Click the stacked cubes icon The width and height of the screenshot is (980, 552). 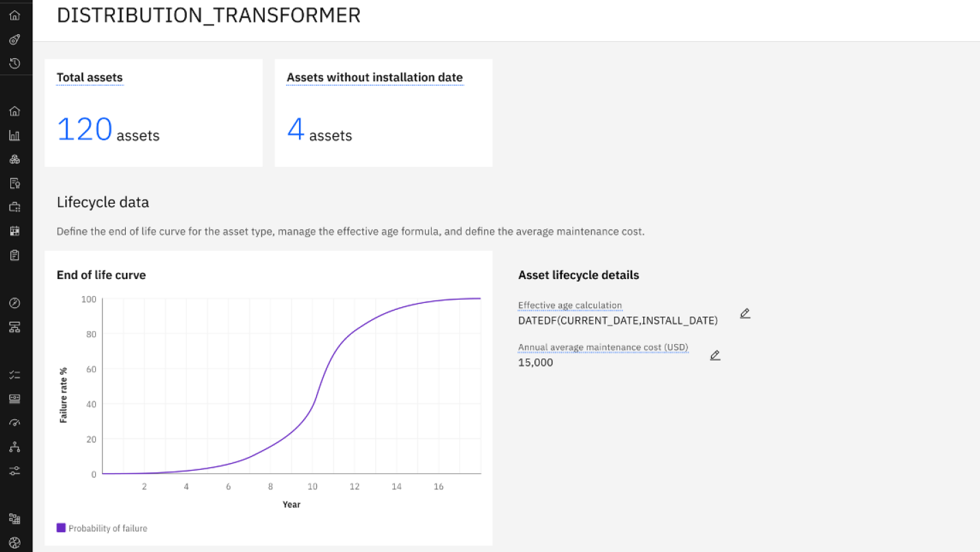coord(14,159)
